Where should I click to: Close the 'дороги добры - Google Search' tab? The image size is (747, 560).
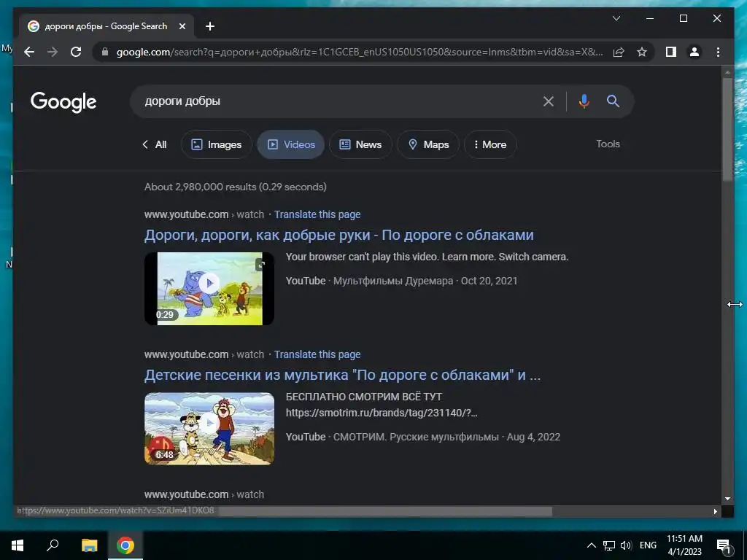182,26
